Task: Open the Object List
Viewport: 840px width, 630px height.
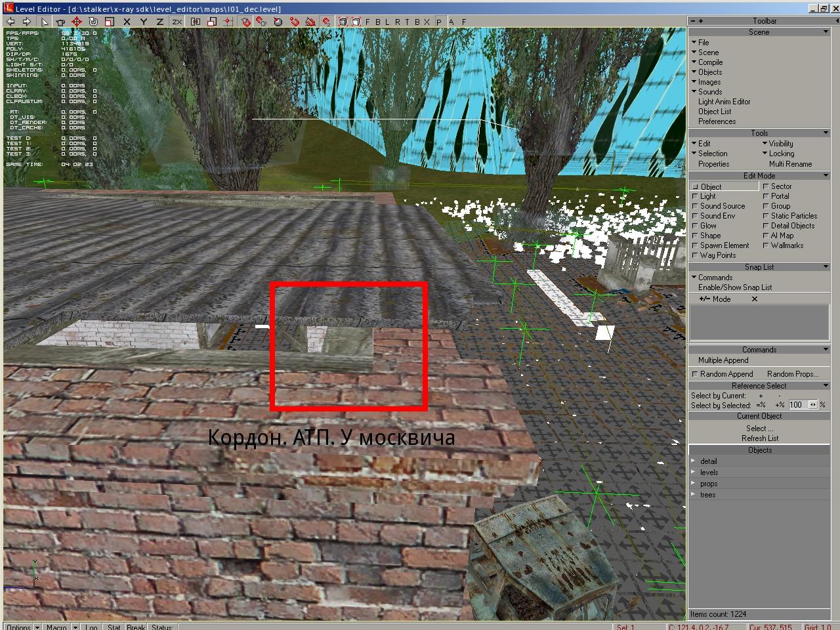Action: [715, 112]
